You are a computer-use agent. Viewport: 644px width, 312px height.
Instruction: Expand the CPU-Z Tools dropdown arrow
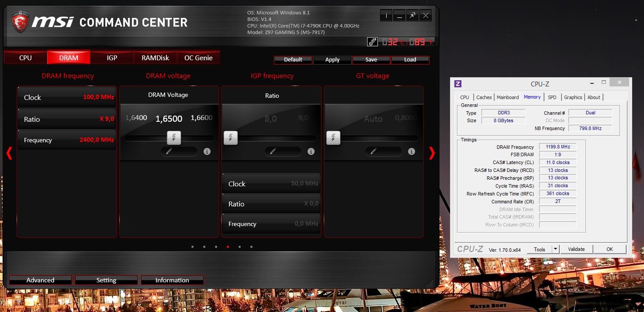pos(555,249)
